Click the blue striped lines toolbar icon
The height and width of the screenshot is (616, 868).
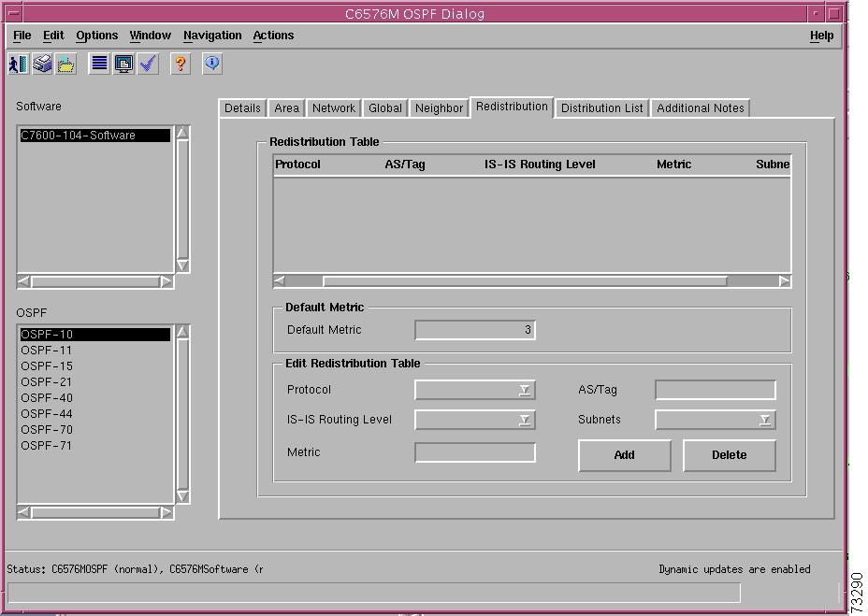click(100, 64)
